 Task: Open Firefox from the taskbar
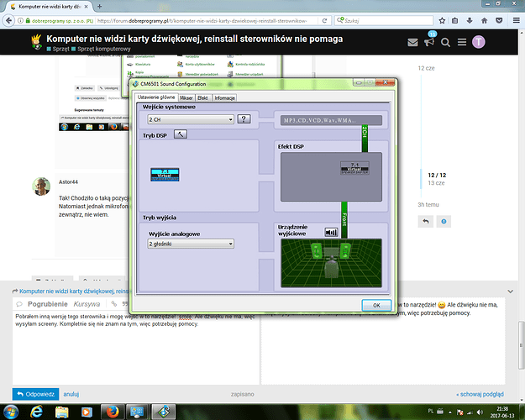[x=113, y=412]
